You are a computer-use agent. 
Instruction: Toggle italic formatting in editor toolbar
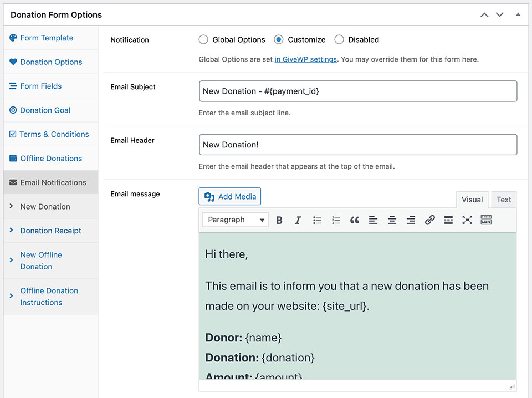[x=298, y=220]
